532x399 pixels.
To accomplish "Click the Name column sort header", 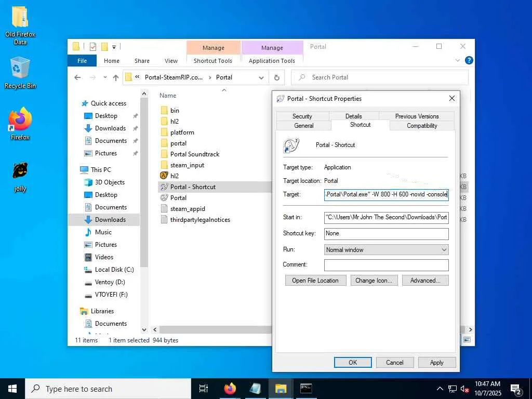I will coord(168,96).
